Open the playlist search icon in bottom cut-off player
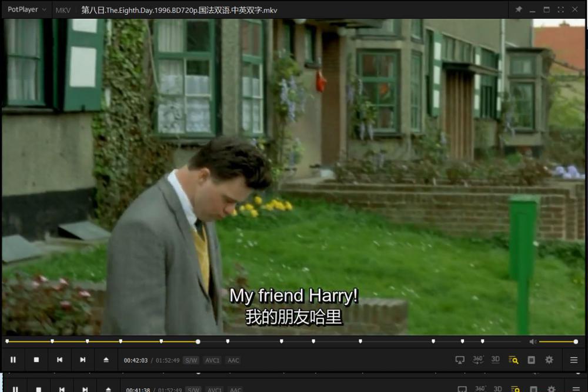The height and width of the screenshot is (392, 588). point(516,389)
